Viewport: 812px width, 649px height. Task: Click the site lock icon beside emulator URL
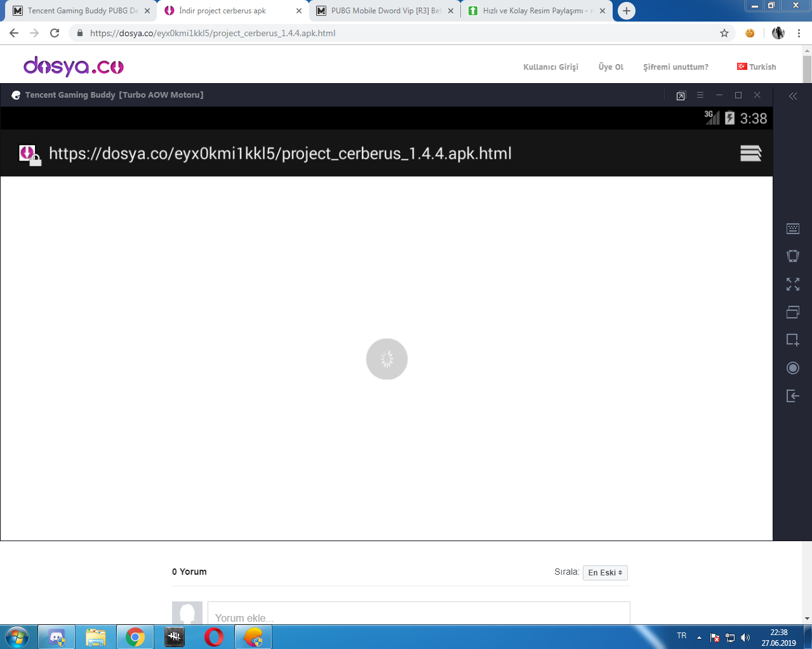(29, 154)
